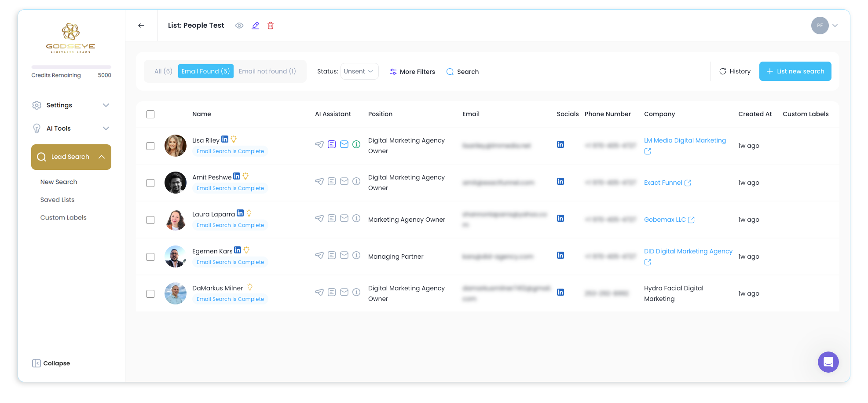Toggle the eye visibility icon for the list
Screen dimensions: 868x403
[x=239, y=26]
